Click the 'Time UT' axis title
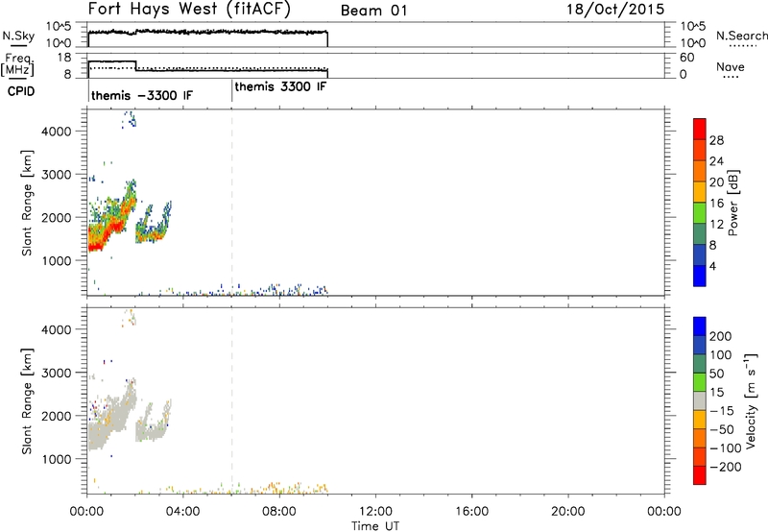768x532 pixels. 375,526
